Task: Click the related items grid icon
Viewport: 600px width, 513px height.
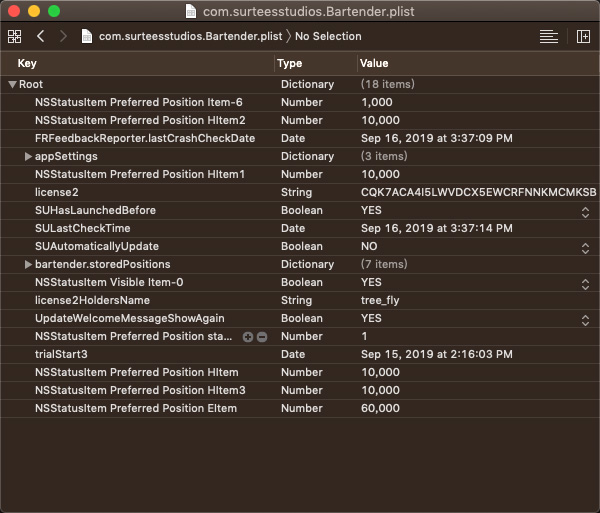Action: (14, 36)
